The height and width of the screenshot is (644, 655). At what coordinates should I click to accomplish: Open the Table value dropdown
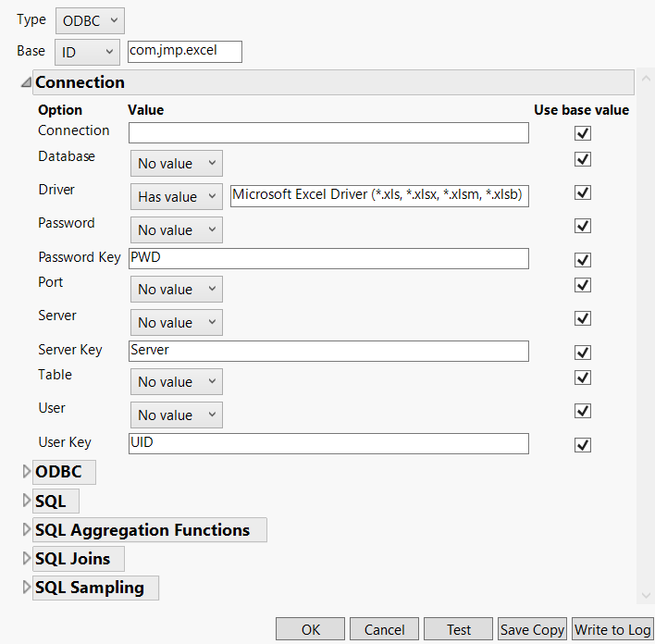pyautogui.click(x=177, y=381)
